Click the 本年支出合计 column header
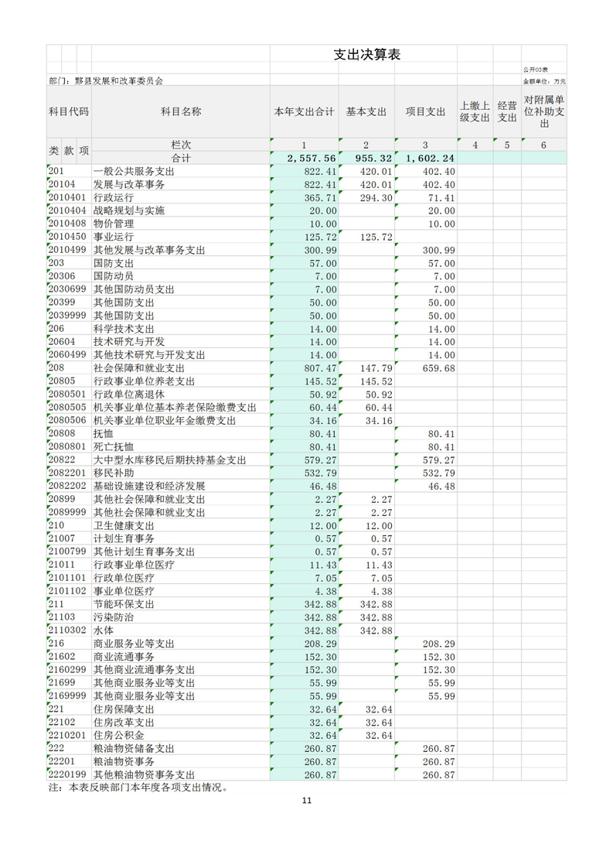The height and width of the screenshot is (868, 613). 304,111
